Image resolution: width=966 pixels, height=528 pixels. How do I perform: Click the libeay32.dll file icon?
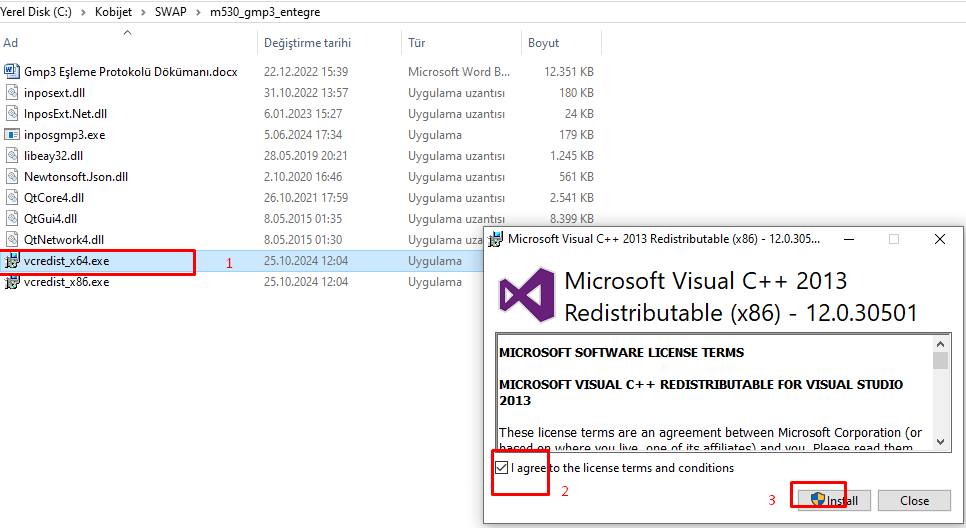(x=12, y=155)
